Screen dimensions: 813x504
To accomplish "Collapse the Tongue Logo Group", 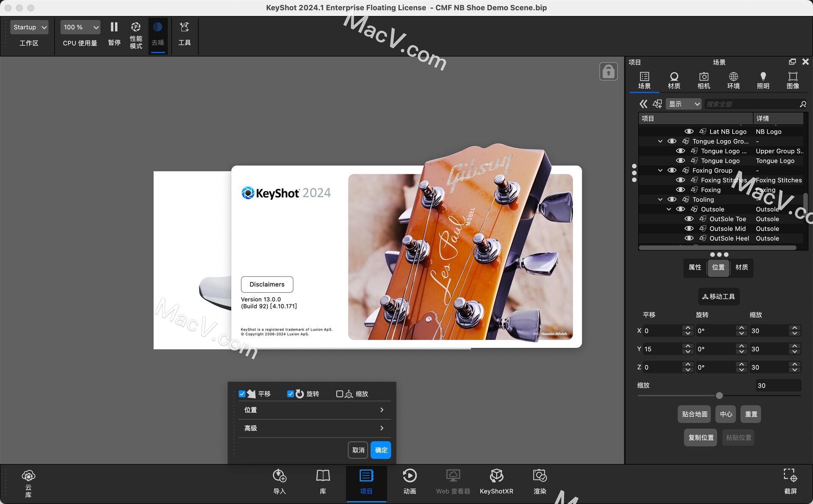I will tap(660, 141).
